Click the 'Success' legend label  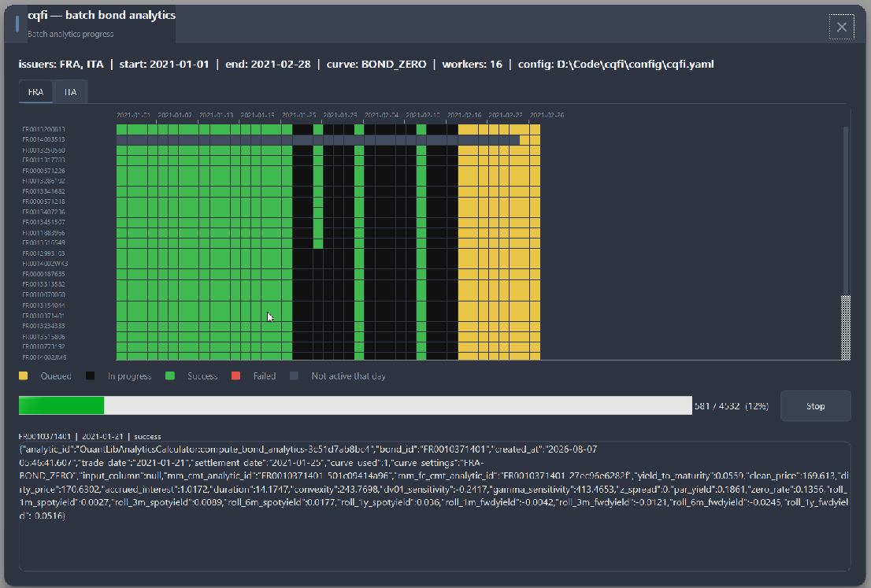tap(202, 376)
